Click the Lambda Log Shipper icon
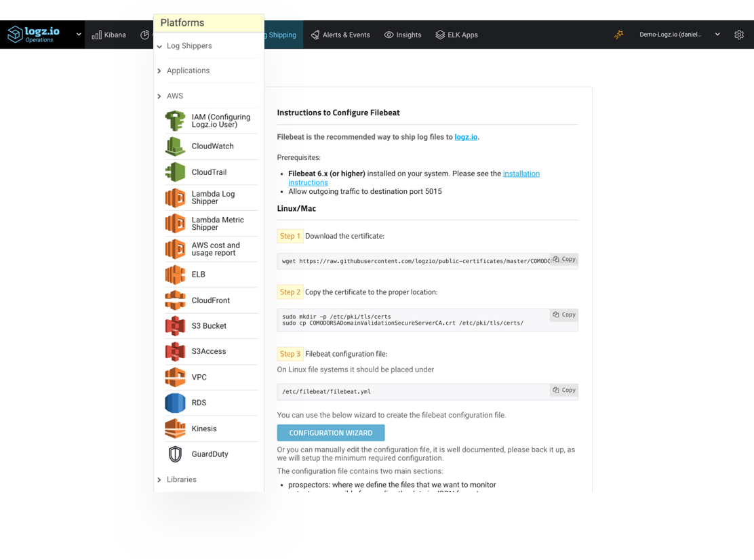The width and height of the screenshot is (754, 560). point(175,197)
